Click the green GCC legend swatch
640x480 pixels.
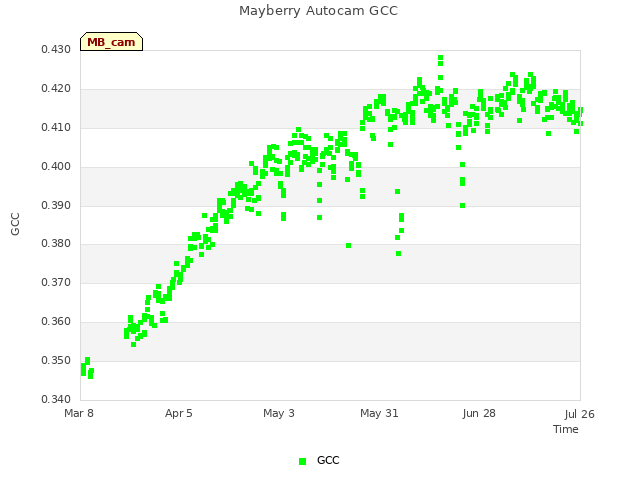(x=302, y=461)
